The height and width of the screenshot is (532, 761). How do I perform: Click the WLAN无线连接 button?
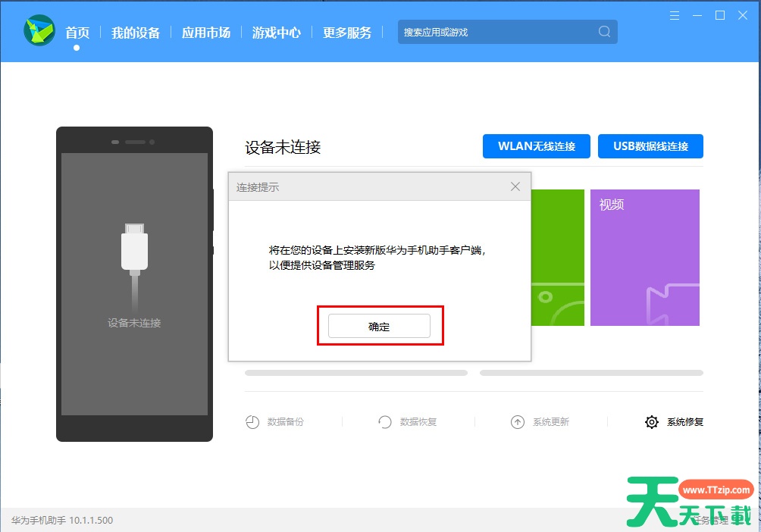(x=536, y=146)
